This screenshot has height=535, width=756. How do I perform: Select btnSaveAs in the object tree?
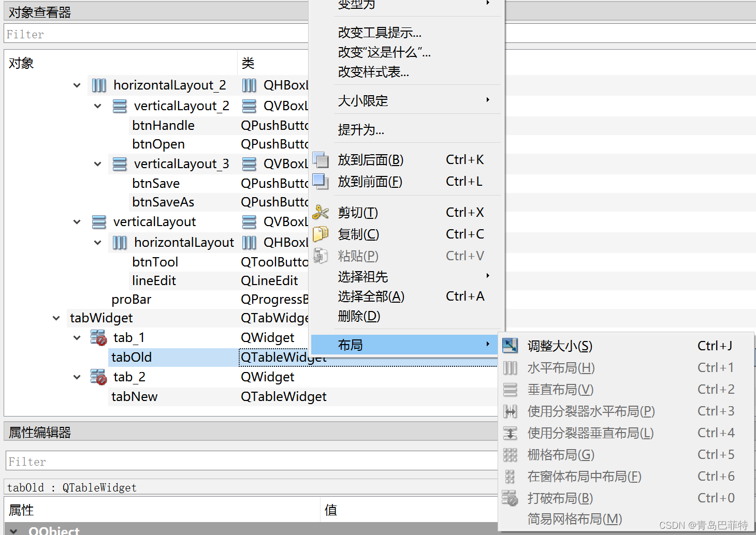click(163, 202)
